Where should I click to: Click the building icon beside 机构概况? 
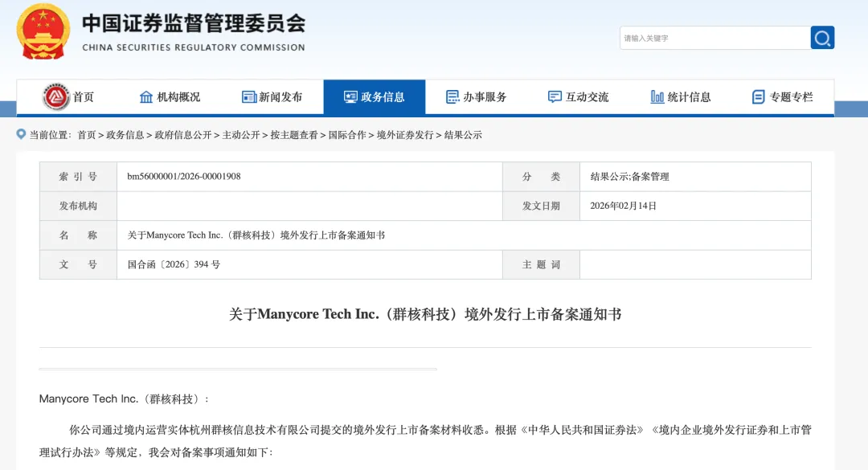(x=146, y=97)
